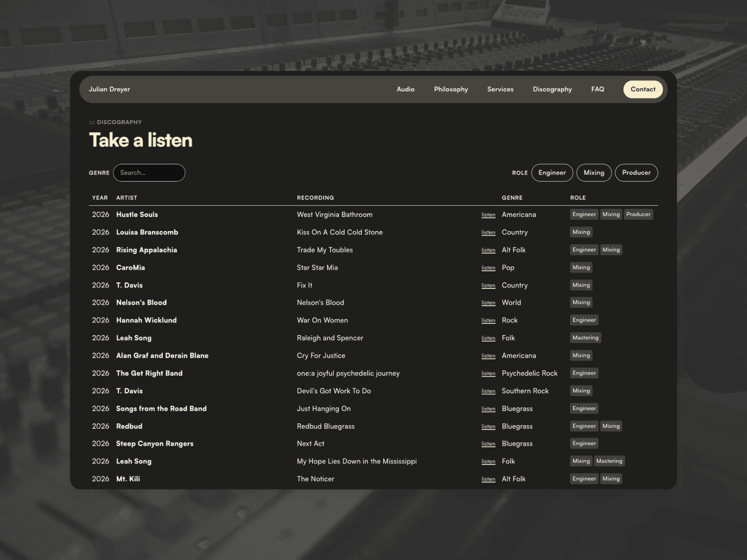Click the Psychedelic Rock genre cell
The image size is (747, 560).
529,373
